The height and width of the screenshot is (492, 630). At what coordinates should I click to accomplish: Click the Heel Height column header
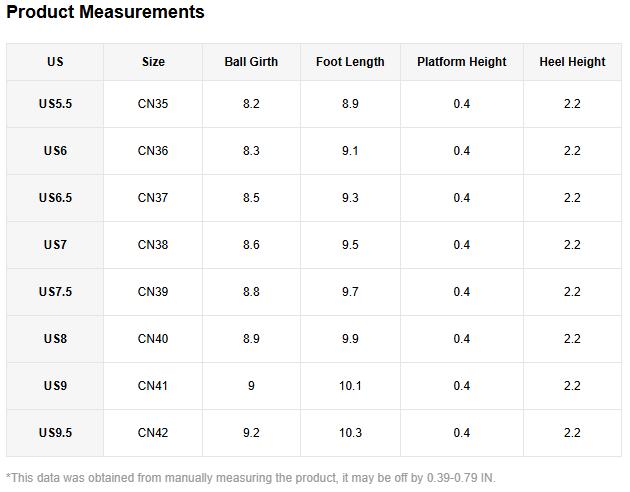572,62
